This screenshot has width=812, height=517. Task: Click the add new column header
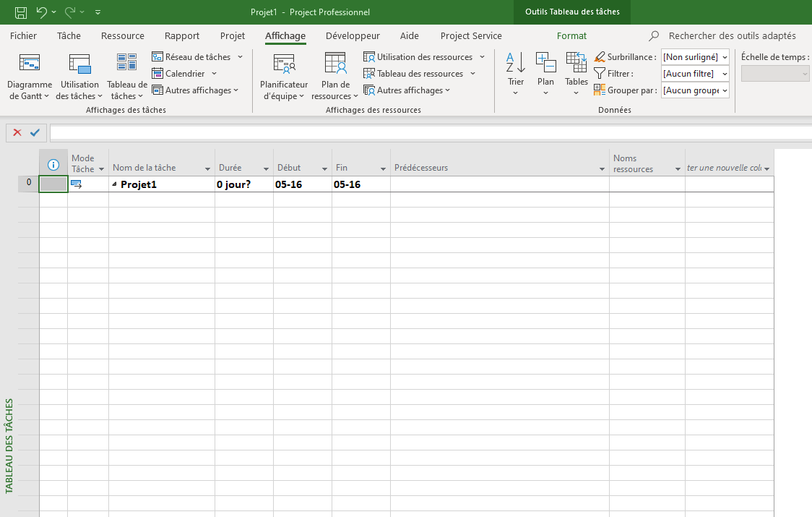pyautogui.click(x=729, y=163)
